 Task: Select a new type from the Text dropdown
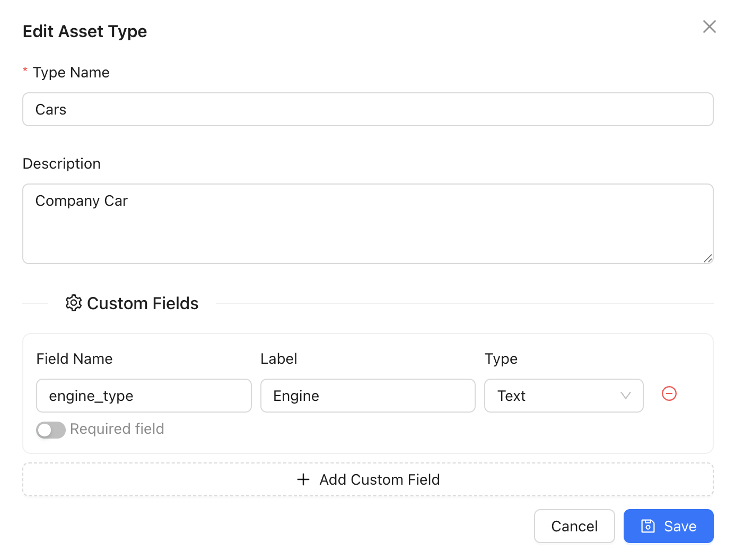point(564,396)
